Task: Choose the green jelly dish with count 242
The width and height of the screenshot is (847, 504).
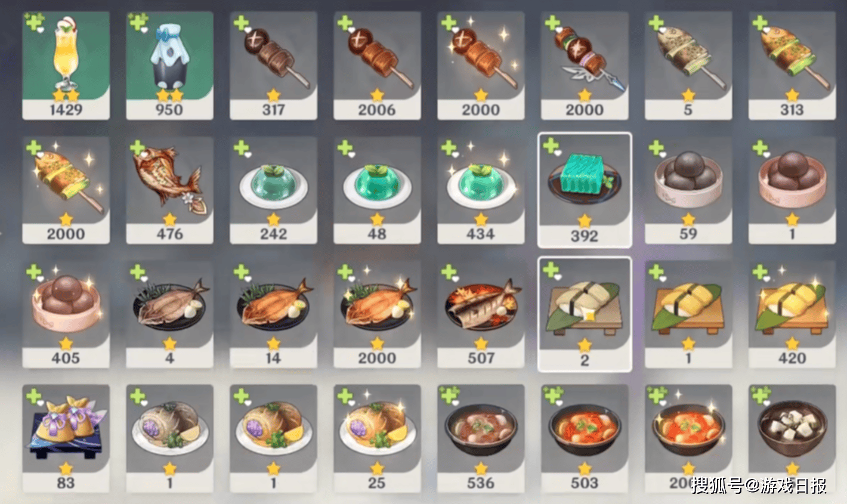Action: 273,190
